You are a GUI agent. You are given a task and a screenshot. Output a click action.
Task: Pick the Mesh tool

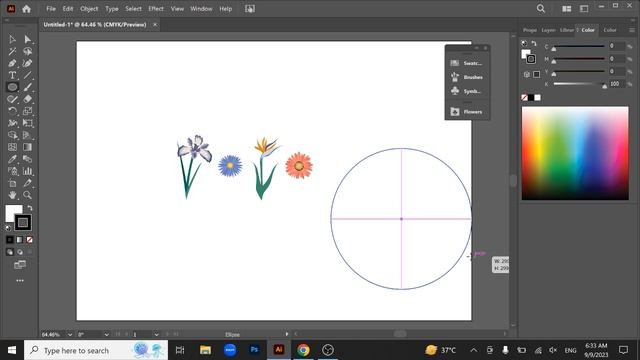pos(12,147)
